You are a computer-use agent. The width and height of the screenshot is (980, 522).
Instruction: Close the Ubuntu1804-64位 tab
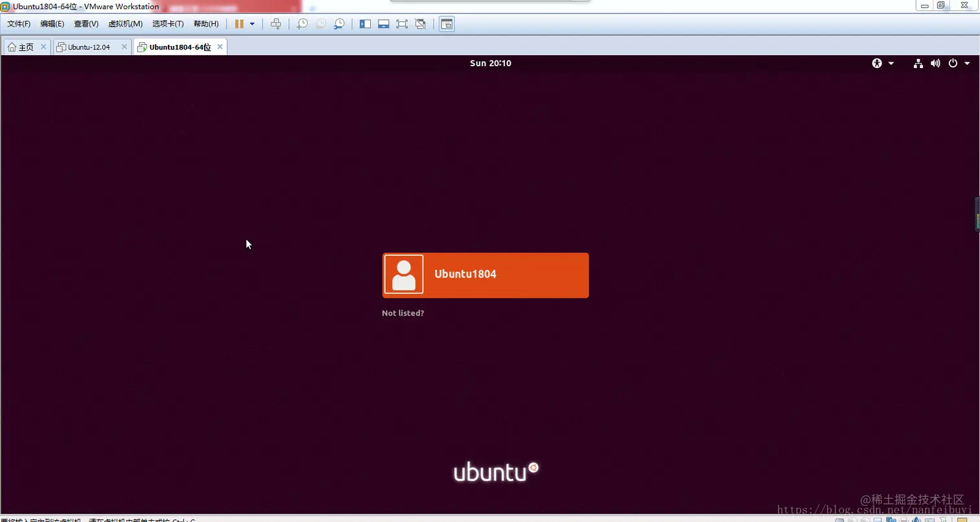pos(220,47)
